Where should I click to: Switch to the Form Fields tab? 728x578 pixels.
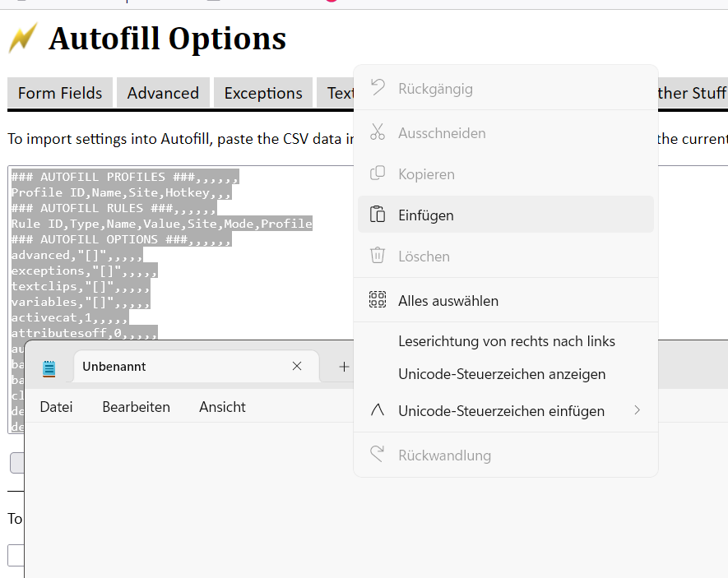[60, 93]
